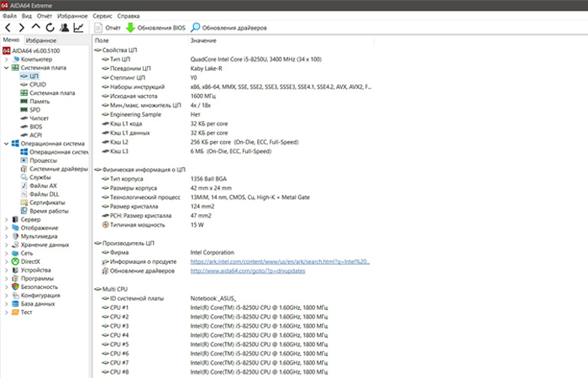Open the Файл menu
Viewport: 588px width, 378px height.
[9, 16]
